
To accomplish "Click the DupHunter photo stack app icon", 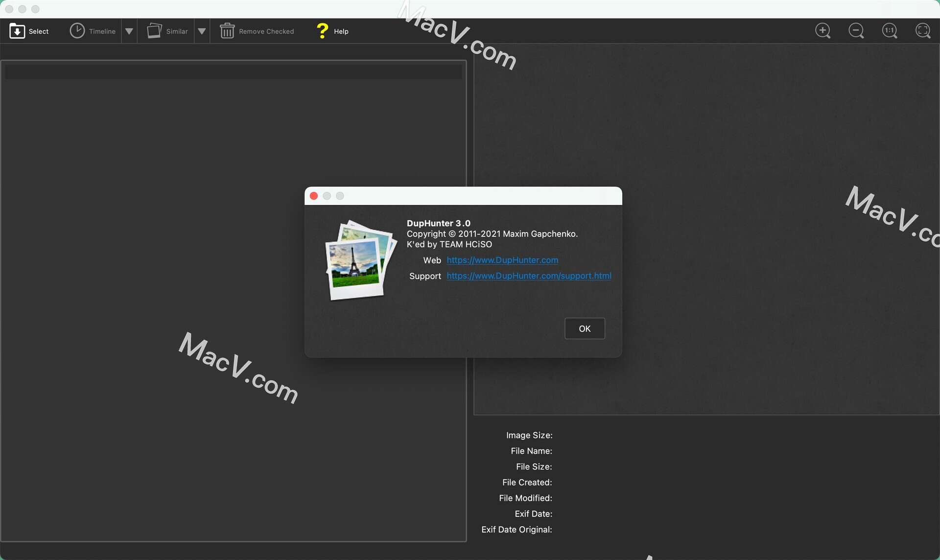I will point(361,260).
